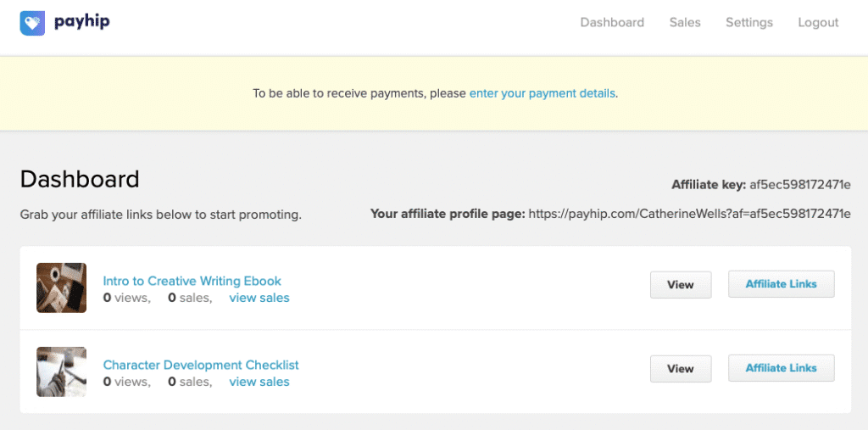Open the Character Development Checklist title link

[x=201, y=365]
